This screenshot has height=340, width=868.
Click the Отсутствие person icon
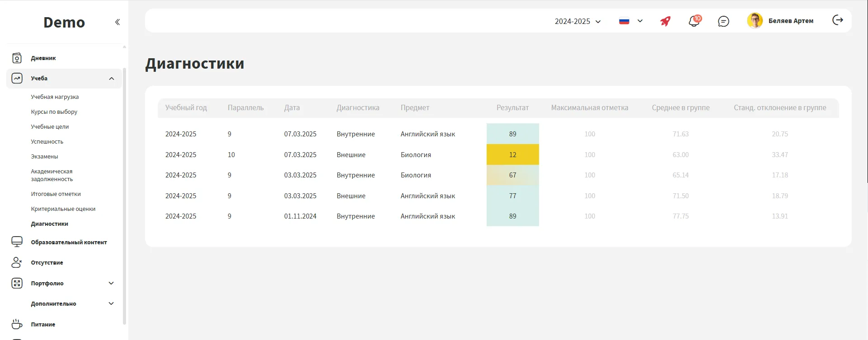[x=17, y=262]
